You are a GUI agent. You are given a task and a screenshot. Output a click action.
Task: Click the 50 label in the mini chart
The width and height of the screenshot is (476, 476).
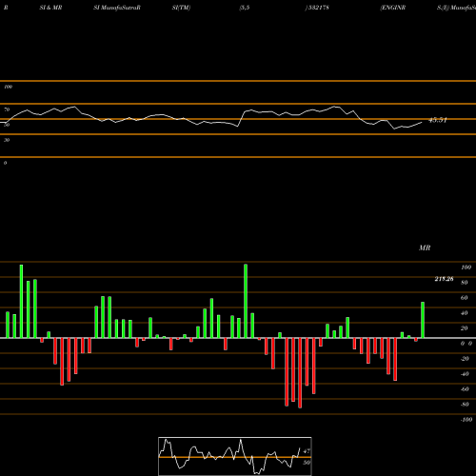coord(307,463)
